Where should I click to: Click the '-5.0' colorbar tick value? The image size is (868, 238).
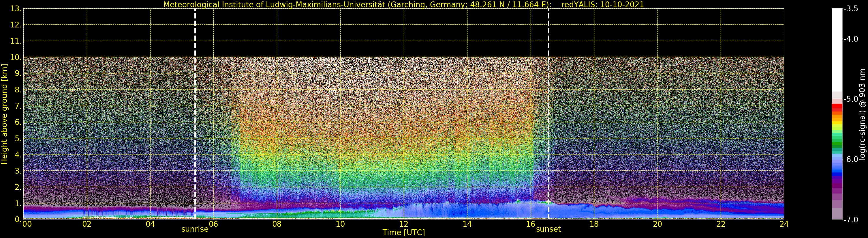point(851,99)
